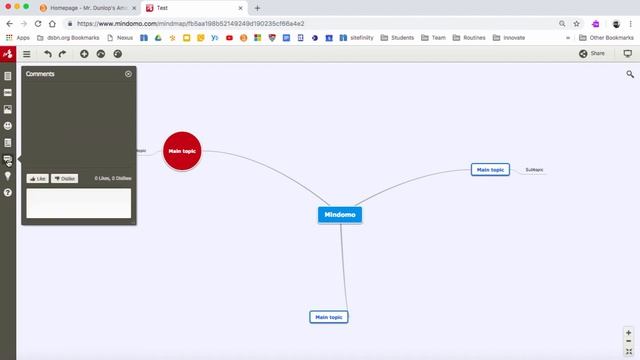This screenshot has height=360, width=640.
Task: Open the Routines bookmarks folder
Action: point(469,38)
